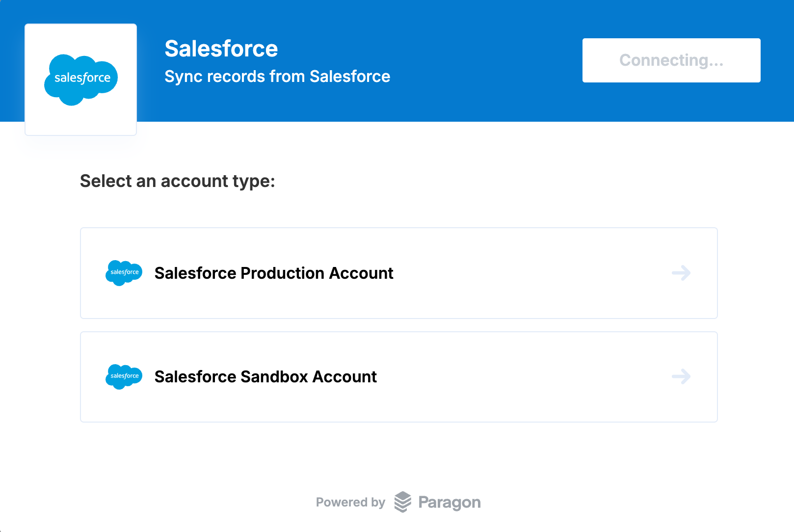Click the cloud icon beside Salesforce Sandbox Account
The width and height of the screenshot is (794, 532).
124,376
